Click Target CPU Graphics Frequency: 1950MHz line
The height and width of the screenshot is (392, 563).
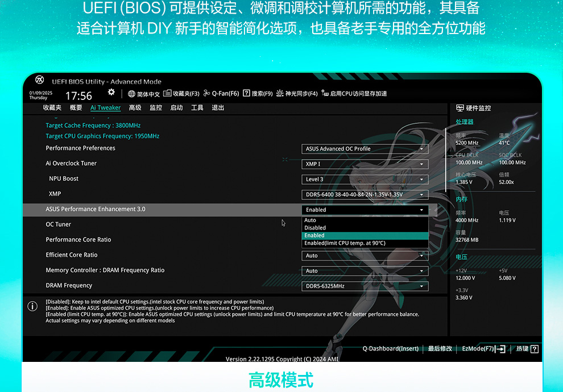tap(102, 136)
